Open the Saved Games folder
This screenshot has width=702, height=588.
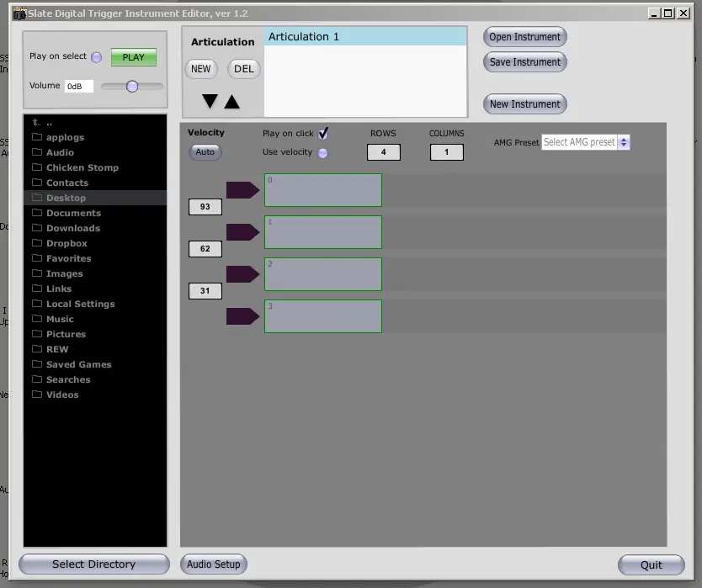(x=95, y=365)
